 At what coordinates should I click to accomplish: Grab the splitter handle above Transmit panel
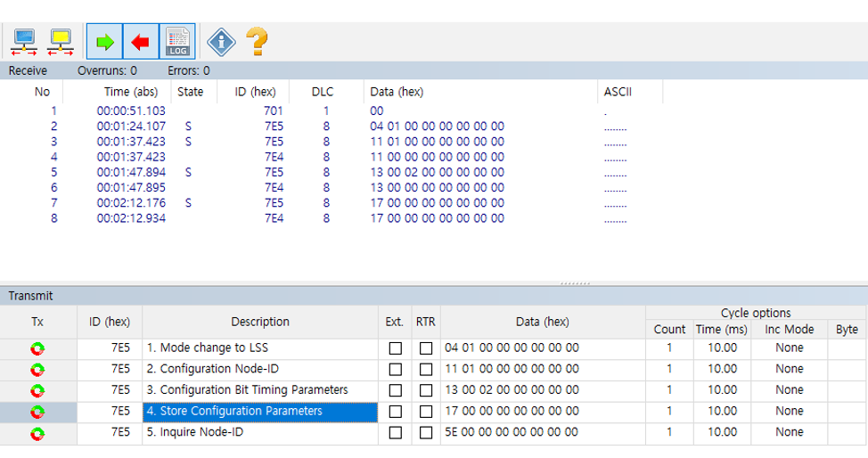click(575, 283)
